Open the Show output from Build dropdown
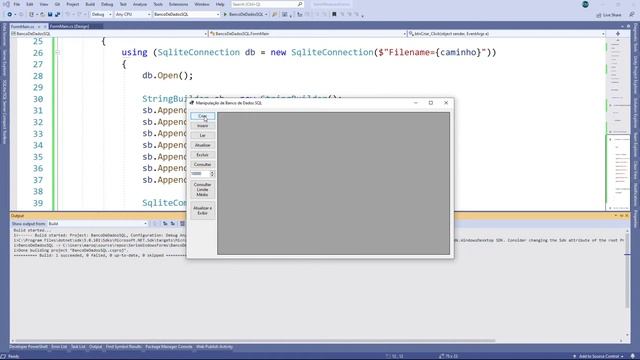Image resolution: width=640 pixels, height=360 pixels. 98,224
